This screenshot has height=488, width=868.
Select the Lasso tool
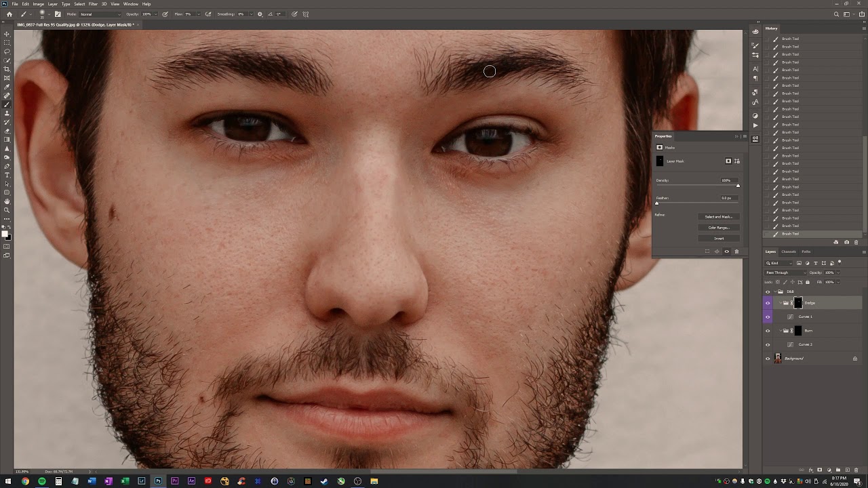click(7, 52)
